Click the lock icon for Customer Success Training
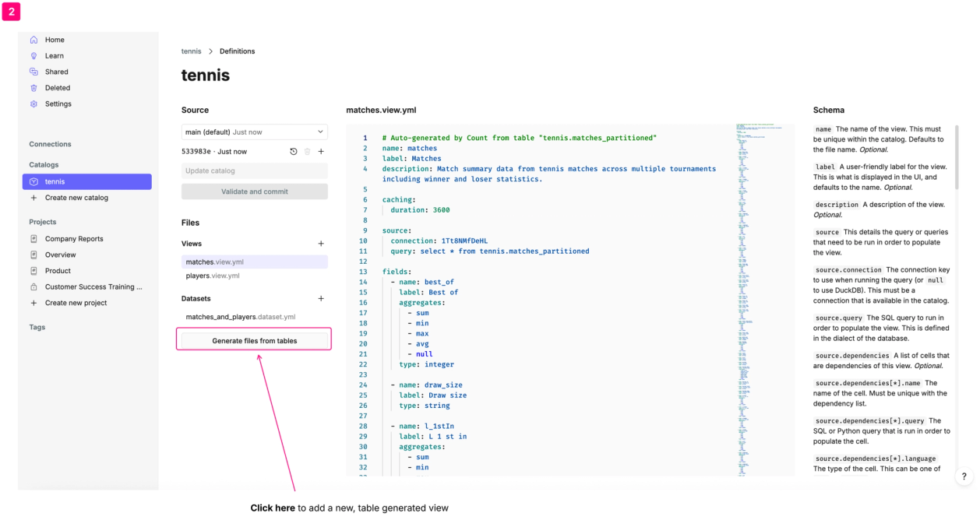 coord(33,286)
